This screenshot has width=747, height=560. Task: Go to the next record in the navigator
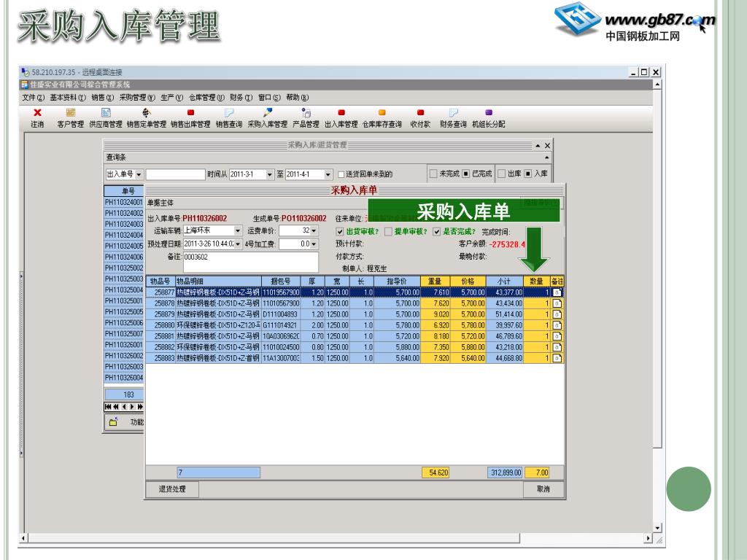tap(133, 407)
